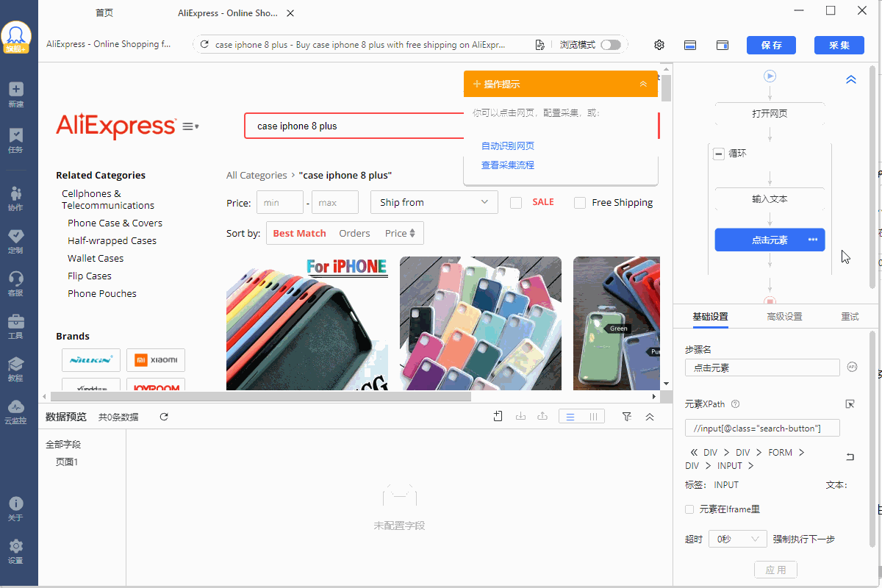Reload the page via address bar refresh icon
Screen dimensions: 882x588
[204, 45]
